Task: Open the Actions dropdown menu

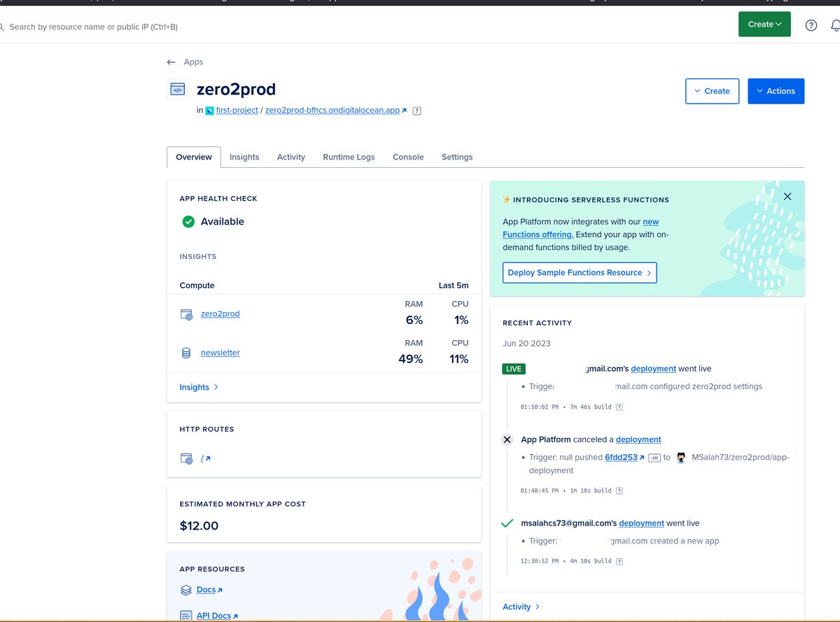Action: 776,91
